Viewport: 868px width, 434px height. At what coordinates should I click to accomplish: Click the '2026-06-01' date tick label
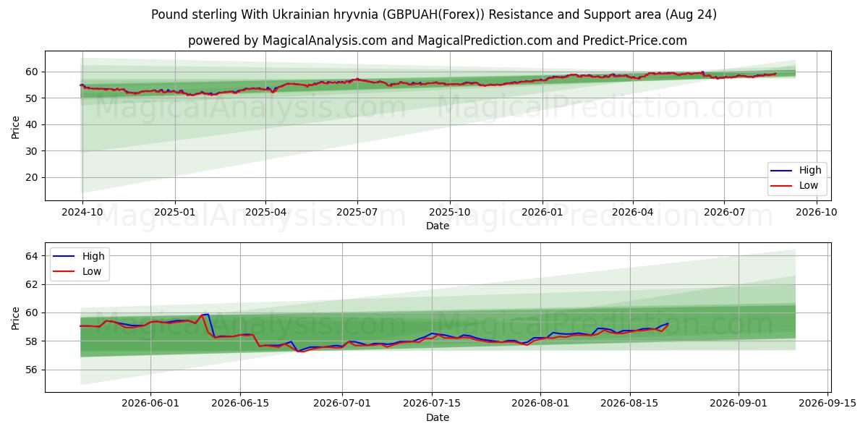150,405
